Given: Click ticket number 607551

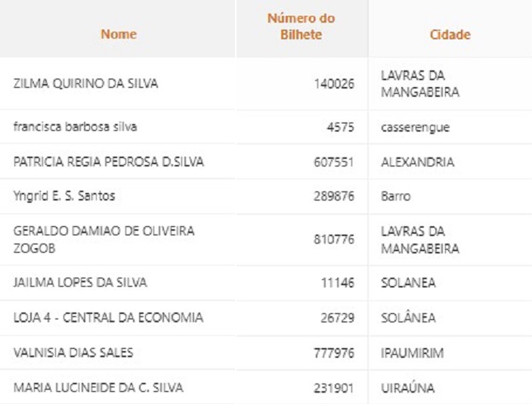Looking at the screenshot, I should pyautogui.click(x=334, y=162).
